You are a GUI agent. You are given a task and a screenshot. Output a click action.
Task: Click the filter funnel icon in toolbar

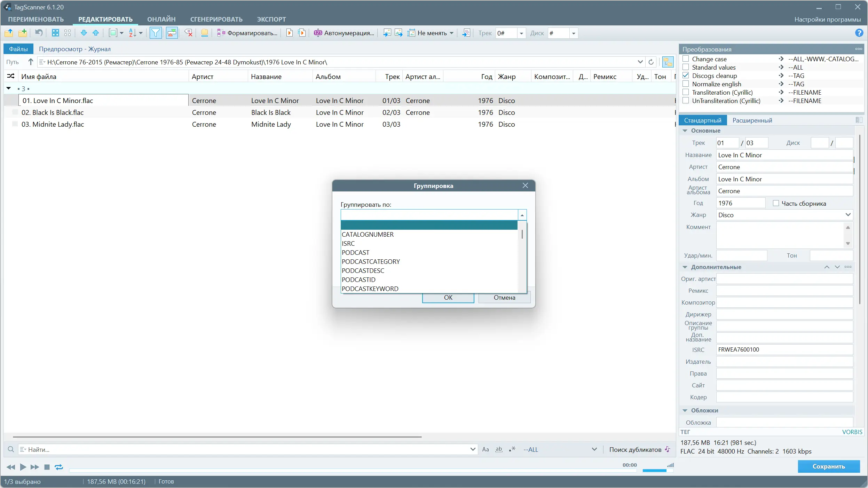(x=156, y=33)
